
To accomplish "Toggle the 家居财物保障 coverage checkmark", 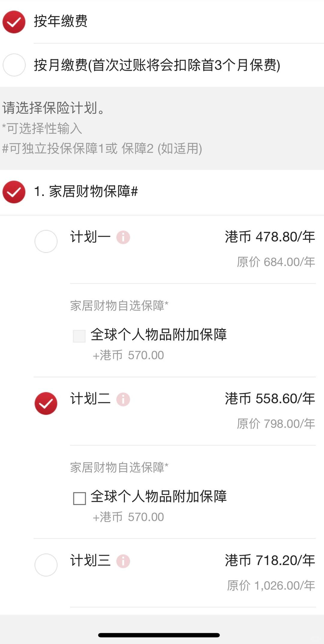I will tap(14, 192).
